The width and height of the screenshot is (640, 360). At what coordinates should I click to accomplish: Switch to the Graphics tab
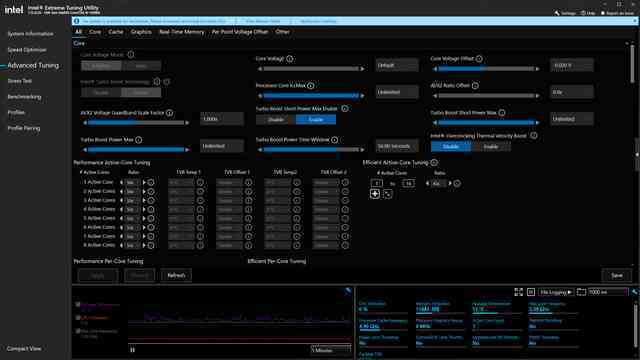pyautogui.click(x=141, y=32)
